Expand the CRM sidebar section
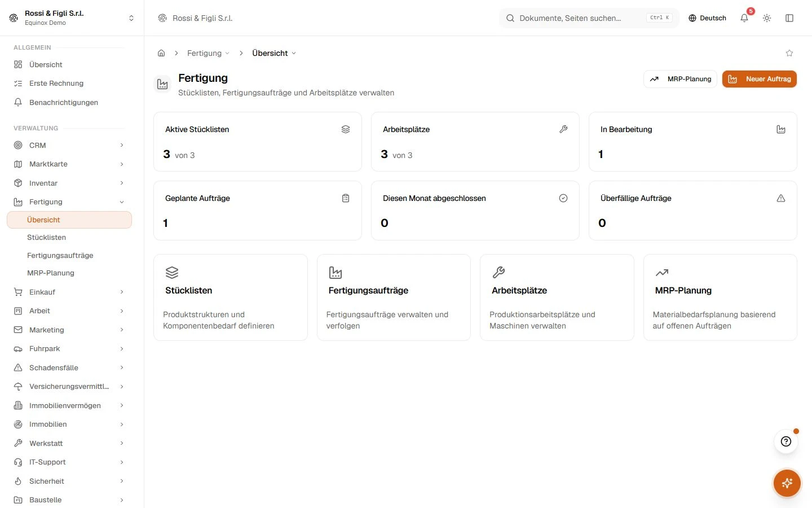This screenshot has height=508, width=812. [x=69, y=145]
